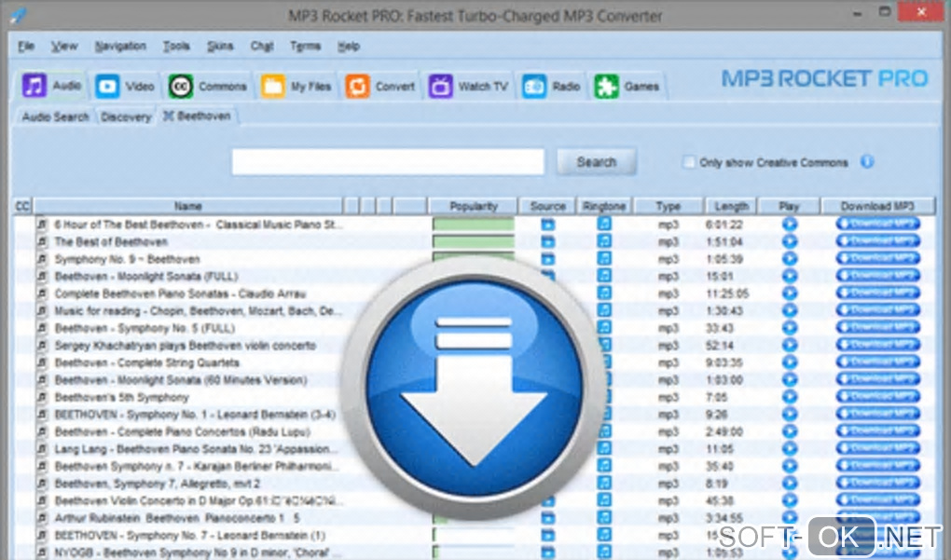
Task: Select "Beethoven - Complete String Quartets" row
Action: click(146, 362)
